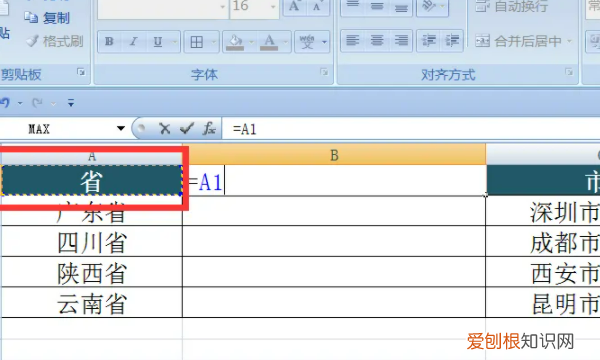
Task: Open the font name dropdown arrow
Action: pos(222,7)
